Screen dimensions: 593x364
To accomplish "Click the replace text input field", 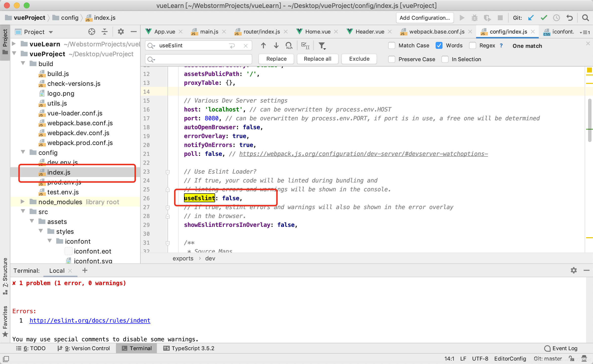I will click(199, 59).
